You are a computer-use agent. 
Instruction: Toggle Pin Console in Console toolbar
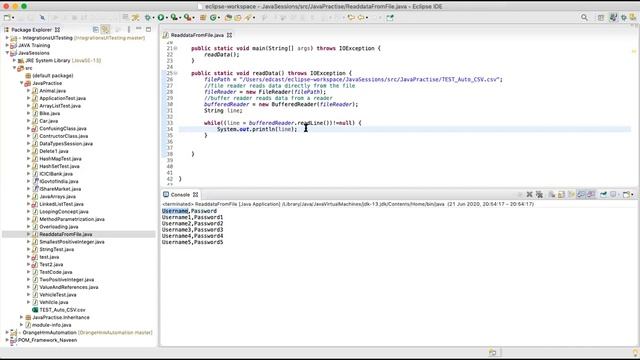(603, 195)
